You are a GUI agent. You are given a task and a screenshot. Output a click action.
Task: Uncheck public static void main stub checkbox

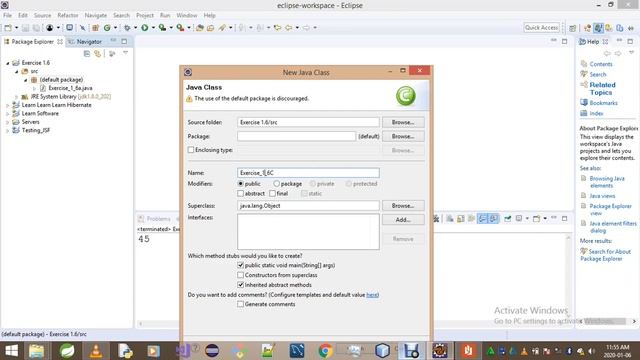240,265
